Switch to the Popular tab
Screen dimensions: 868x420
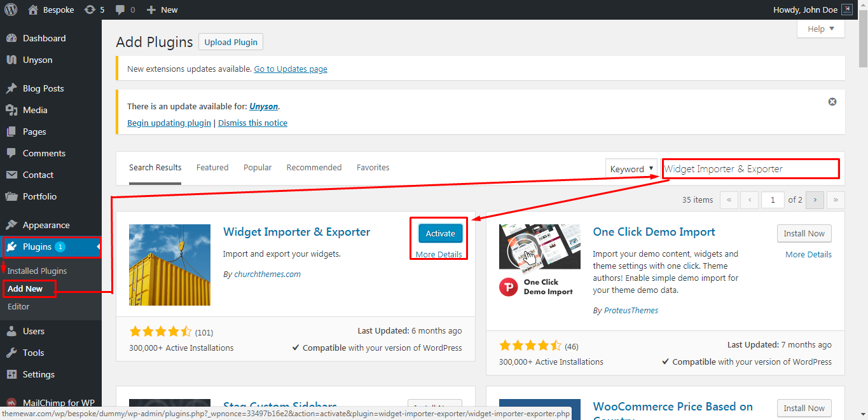pos(258,168)
